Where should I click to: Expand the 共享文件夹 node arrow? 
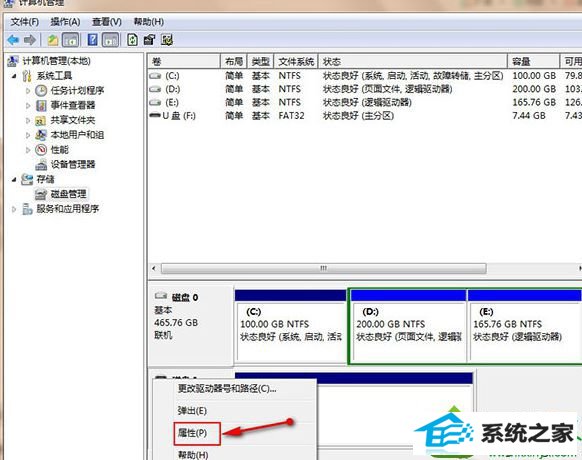(28, 120)
